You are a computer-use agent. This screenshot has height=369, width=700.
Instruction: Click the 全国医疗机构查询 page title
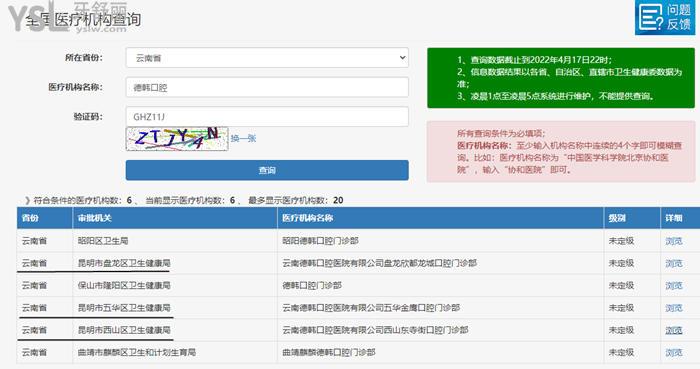point(83,20)
